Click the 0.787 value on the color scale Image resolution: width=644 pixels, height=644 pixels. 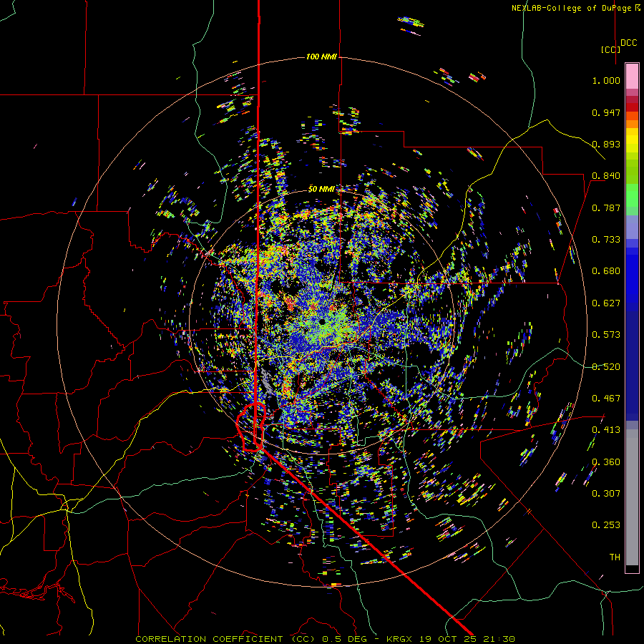coord(606,208)
